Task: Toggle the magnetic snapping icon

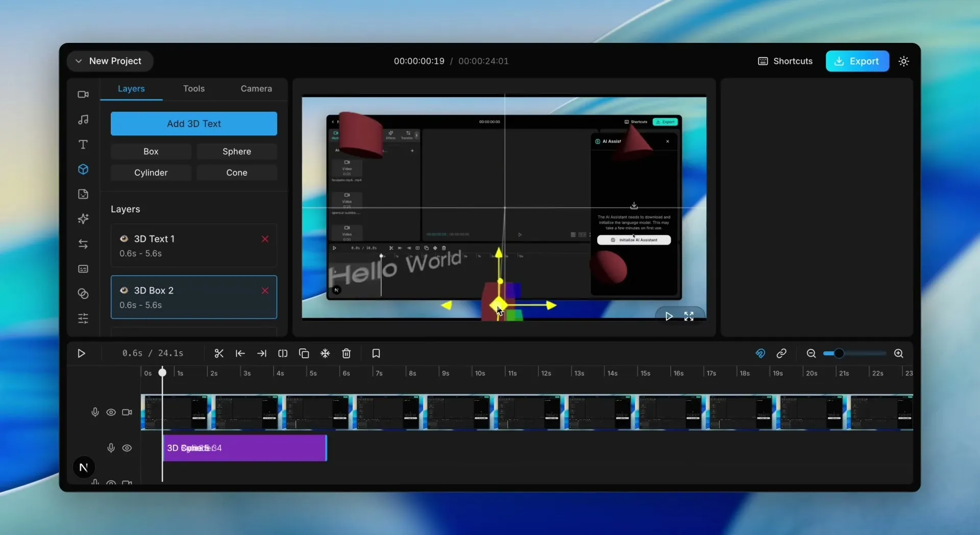Action: [x=761, y=353]
